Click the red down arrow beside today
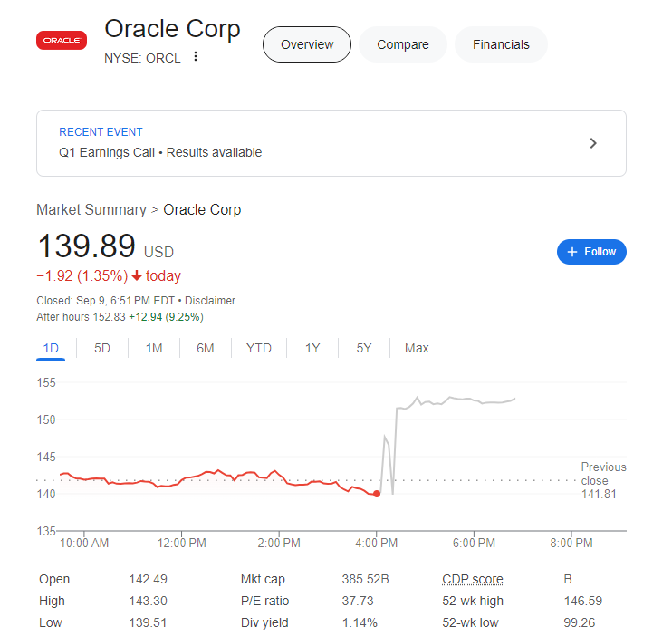This screenshot has height=636, width=672. (137, 276)
